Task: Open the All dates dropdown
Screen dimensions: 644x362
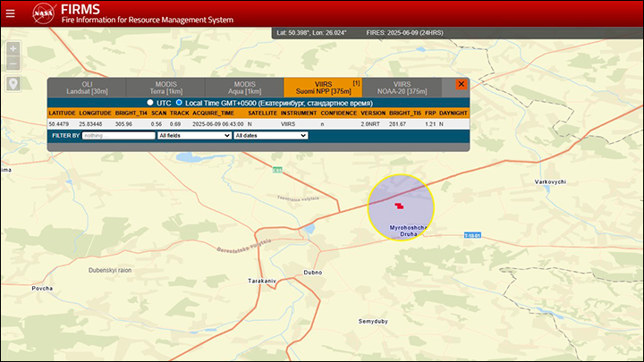Action: pyautogui.click(x=271, y=136)
